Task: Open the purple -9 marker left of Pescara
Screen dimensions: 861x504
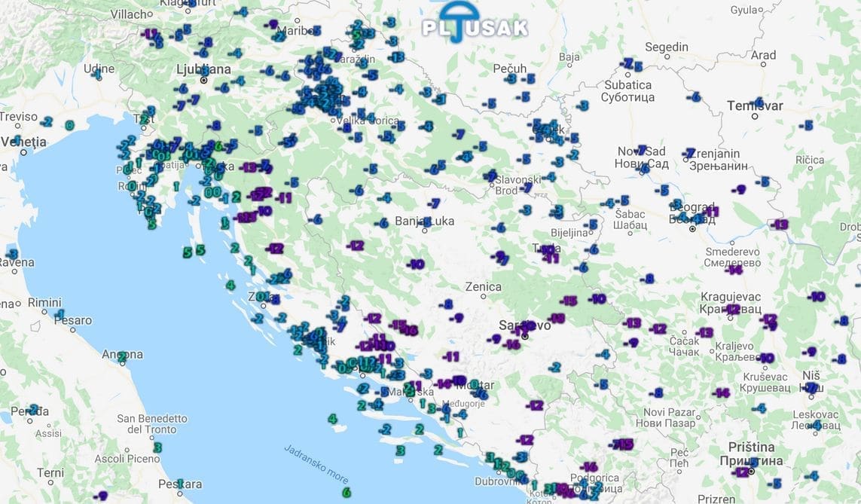Action: pyautogui.click(x=101, y=496)
